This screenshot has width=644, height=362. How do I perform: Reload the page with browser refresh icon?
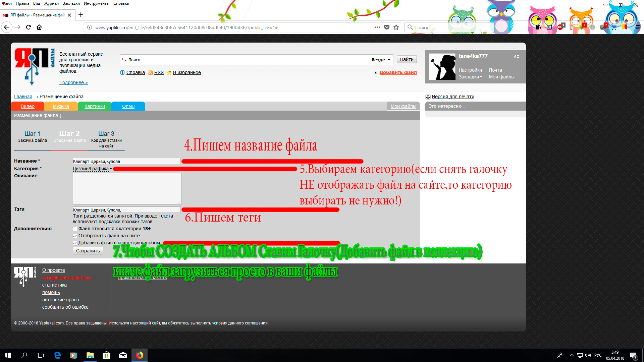(x=29, y=27)
